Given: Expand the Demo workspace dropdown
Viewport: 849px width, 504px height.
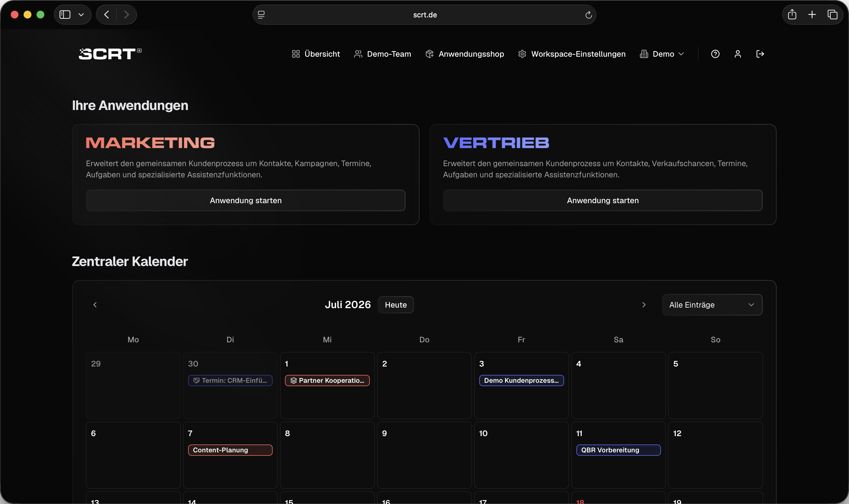Looking at the screenshot, I should click(661, 54).
